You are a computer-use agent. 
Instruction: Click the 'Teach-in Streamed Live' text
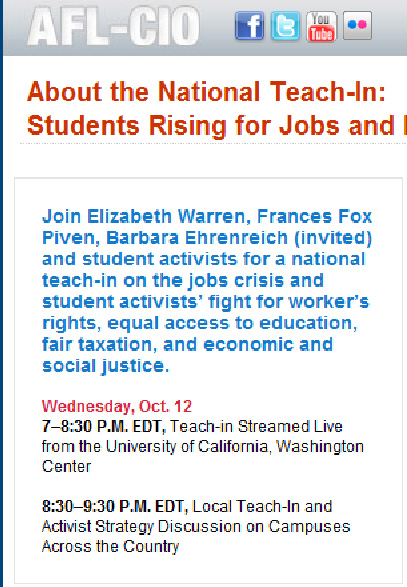[x=256, y=426]
